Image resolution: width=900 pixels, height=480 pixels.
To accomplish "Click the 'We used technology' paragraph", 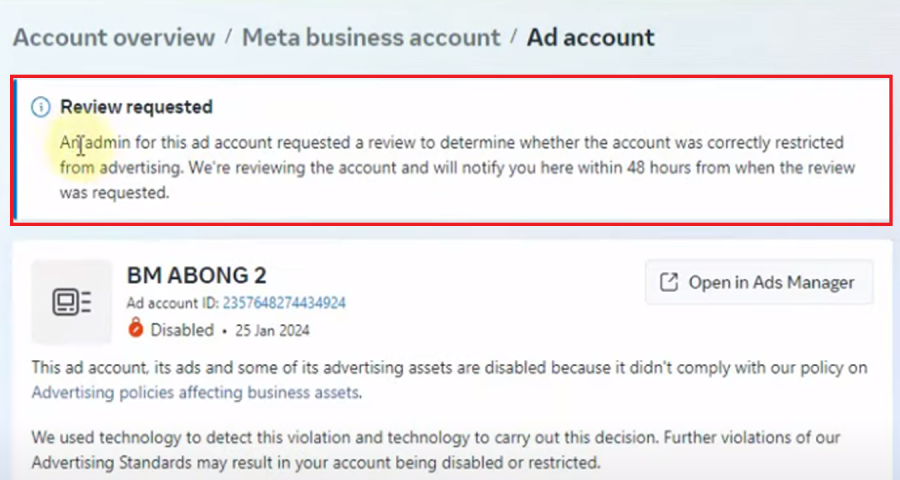I will click(436, 450).
